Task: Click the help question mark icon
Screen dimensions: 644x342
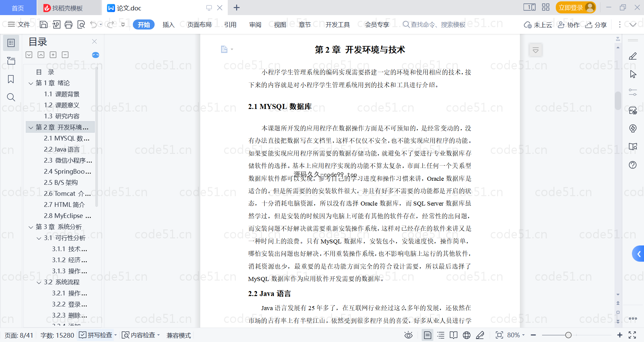Action: point(633,165)
